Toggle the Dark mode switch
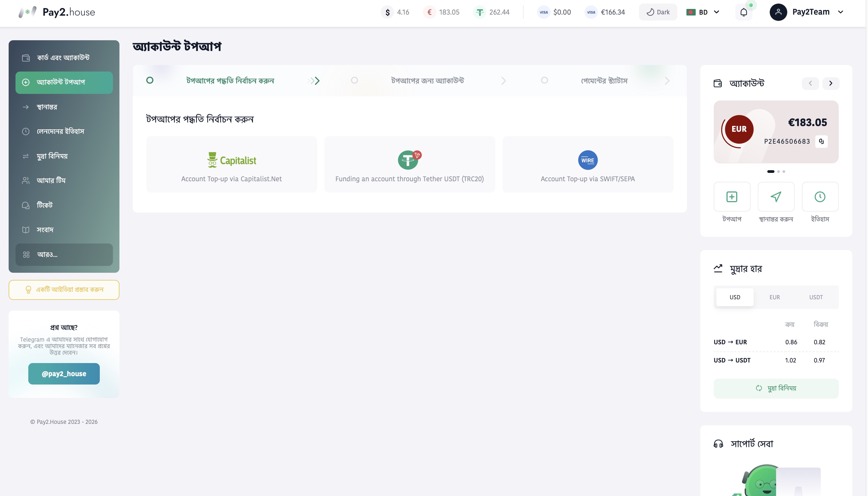 (658, 12)
